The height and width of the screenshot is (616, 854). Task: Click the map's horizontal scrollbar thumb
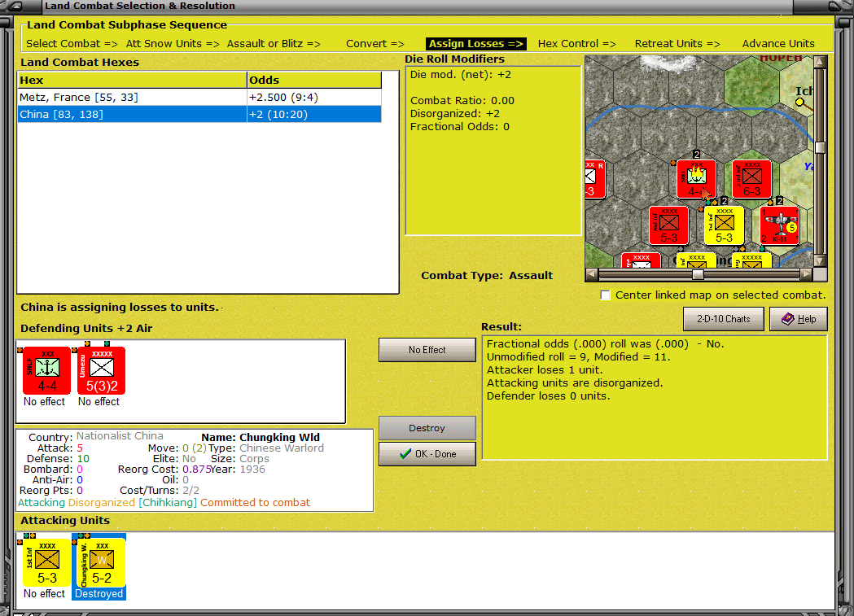pyautogui.click(x=698, y=274)
